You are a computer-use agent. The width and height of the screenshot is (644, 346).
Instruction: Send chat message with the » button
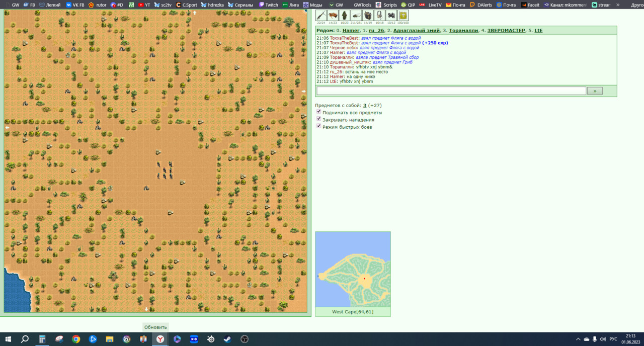(x=595, y=91)
